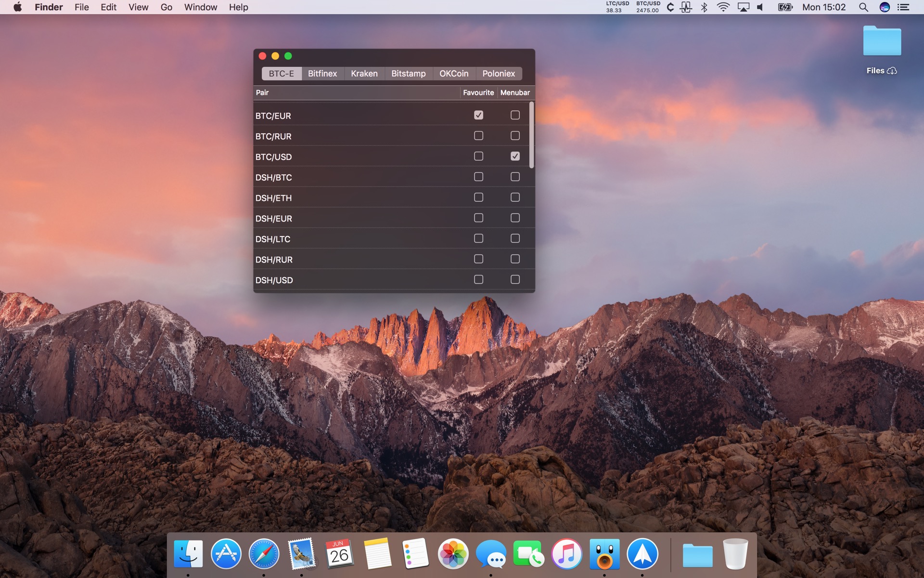Viewport: 924px width, 578px height.
Task: Open Notification Center list icon
Action: (903, 7)
